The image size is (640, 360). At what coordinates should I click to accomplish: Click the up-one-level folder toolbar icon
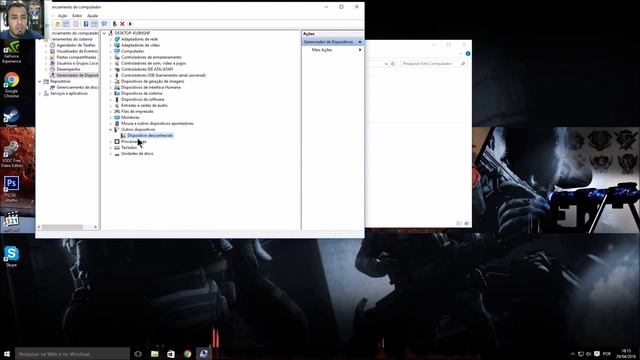click(58, 24)
